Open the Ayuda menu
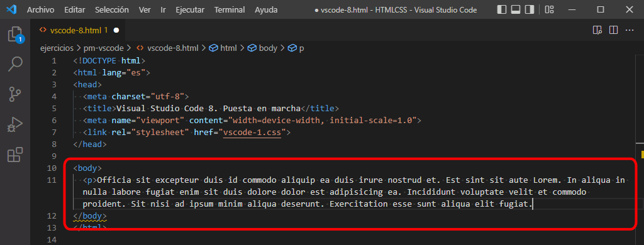This screenshot has height=245, width=644. click(266, 9)
